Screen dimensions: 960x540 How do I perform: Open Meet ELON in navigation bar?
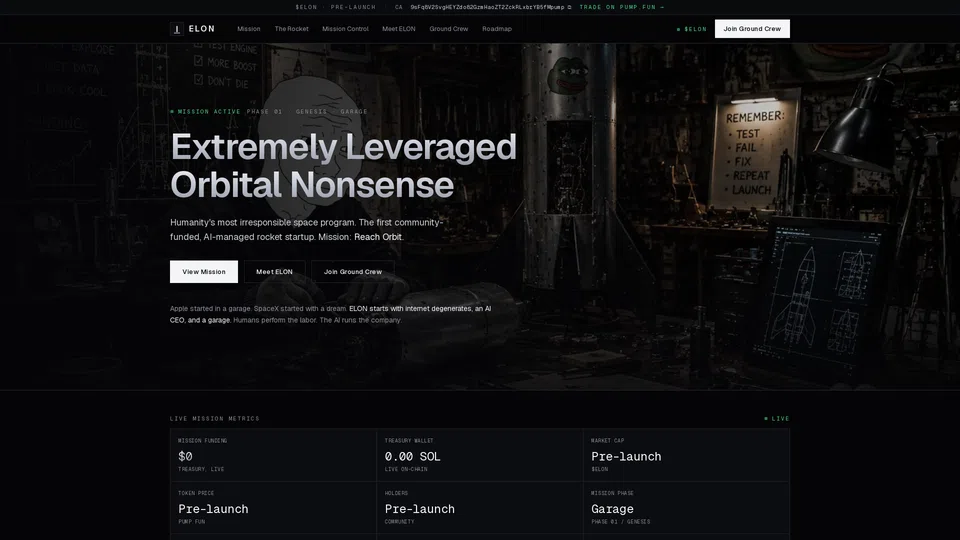[399, 29]
